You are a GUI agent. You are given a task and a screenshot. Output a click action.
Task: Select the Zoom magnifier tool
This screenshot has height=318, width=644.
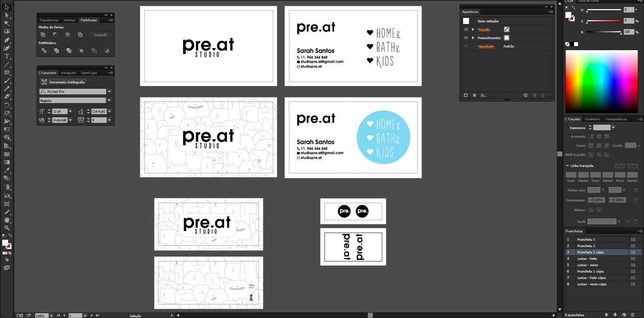(7, 228)
